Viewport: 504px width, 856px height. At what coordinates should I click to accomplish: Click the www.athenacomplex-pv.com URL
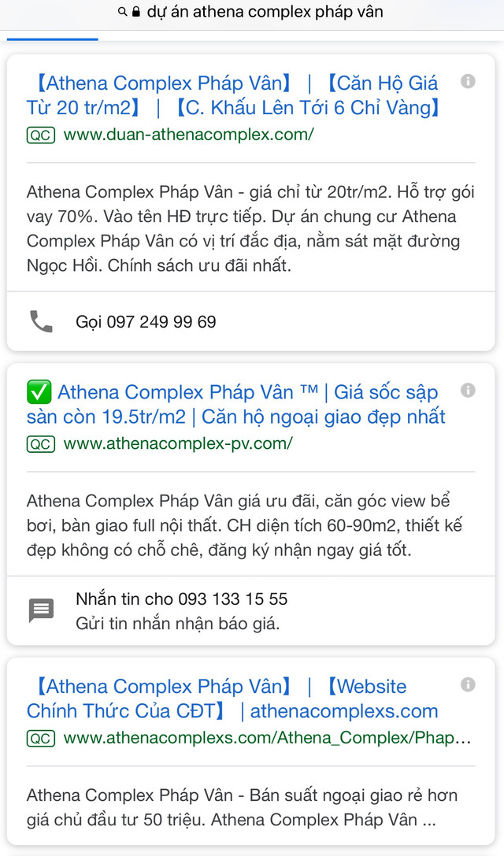click(177, 443)
